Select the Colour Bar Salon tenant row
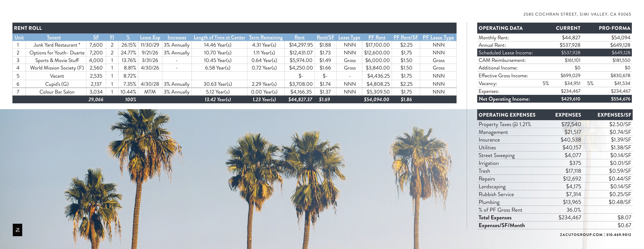644x249 pixels. tap(57, 92)
